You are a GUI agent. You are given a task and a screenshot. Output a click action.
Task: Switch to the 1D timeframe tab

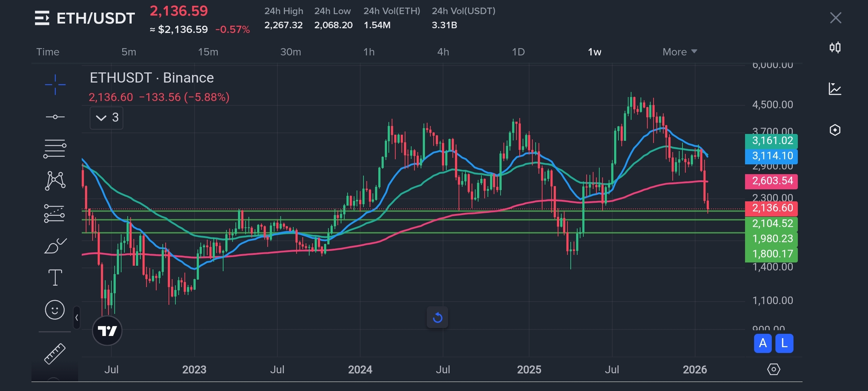click(x=518, y=52)
